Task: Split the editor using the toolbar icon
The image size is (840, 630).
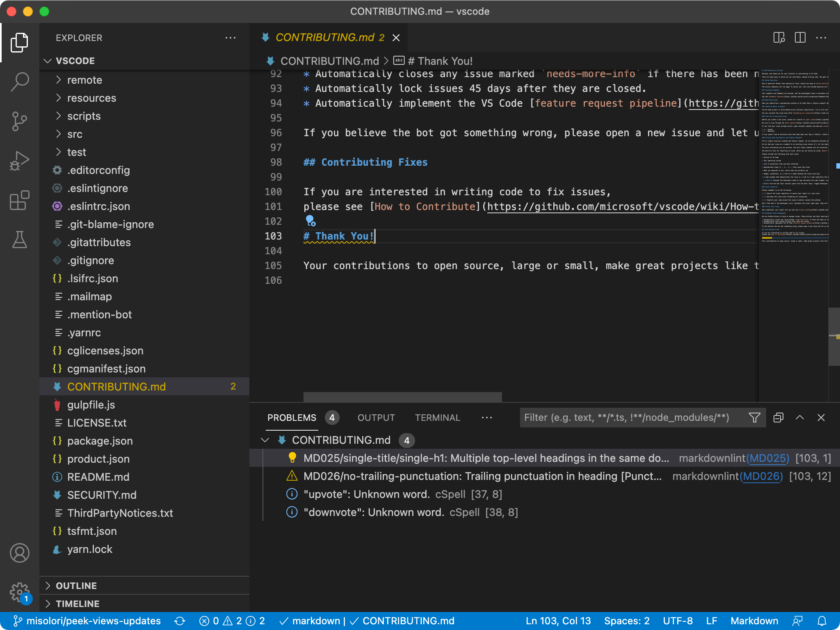Action: pyautogui.click(x=800, y=38)
